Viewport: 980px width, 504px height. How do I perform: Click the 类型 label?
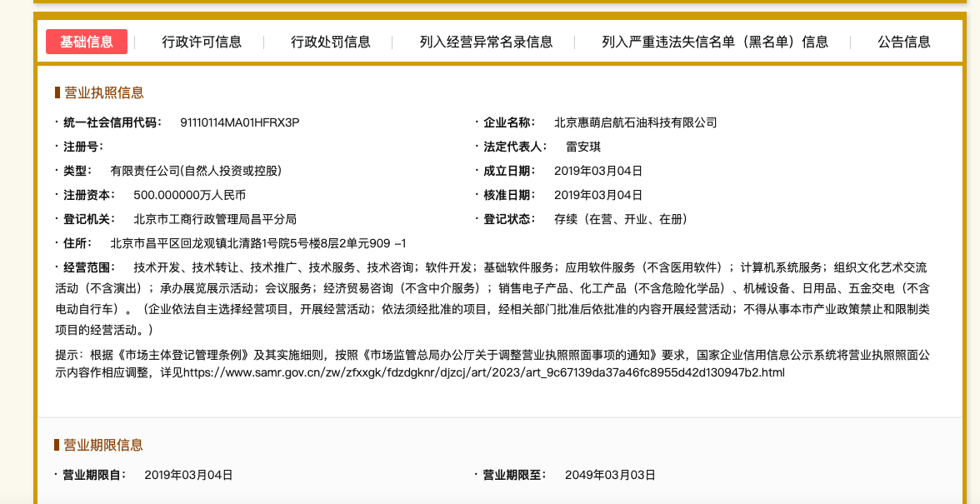(x=78, y=171)
